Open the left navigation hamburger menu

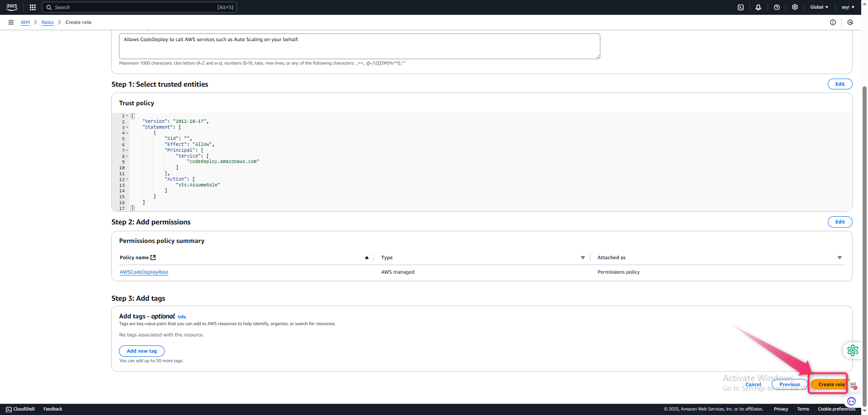[x=11, y=22]
